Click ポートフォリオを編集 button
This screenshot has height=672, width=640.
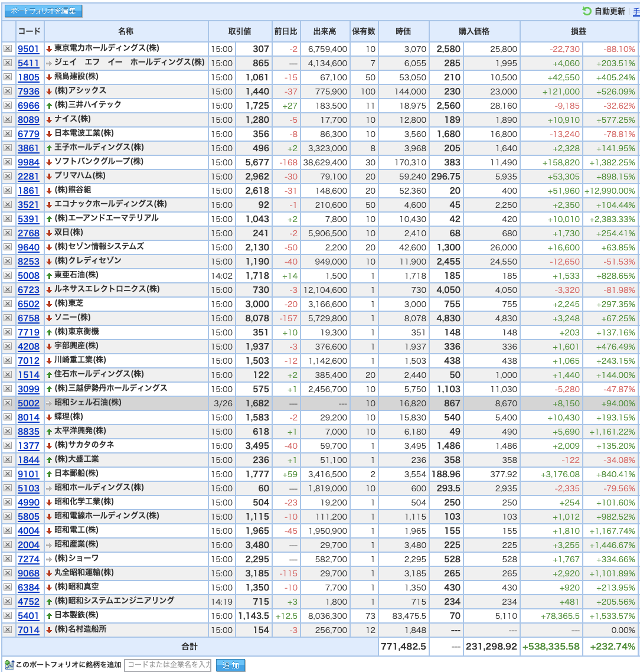pyautogui.click(x=43, y=11)
